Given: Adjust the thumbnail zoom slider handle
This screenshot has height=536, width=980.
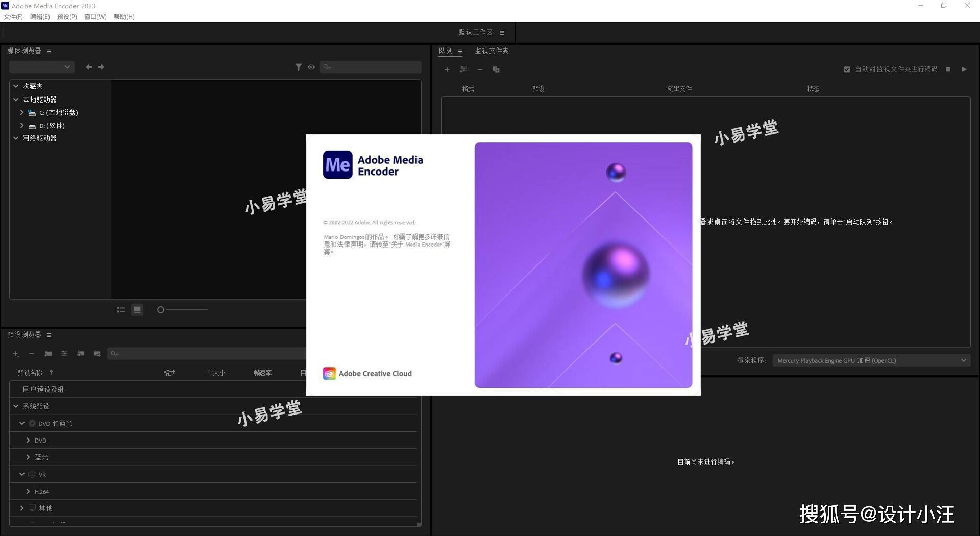Looking at the screenshot, I should (161, 310).
